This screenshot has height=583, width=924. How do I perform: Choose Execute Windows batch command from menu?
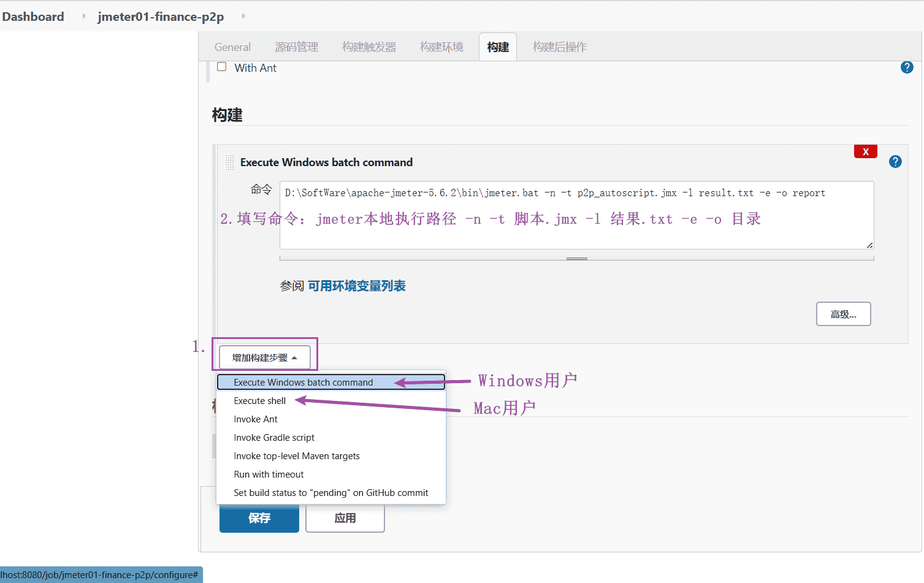coord(303,382)
